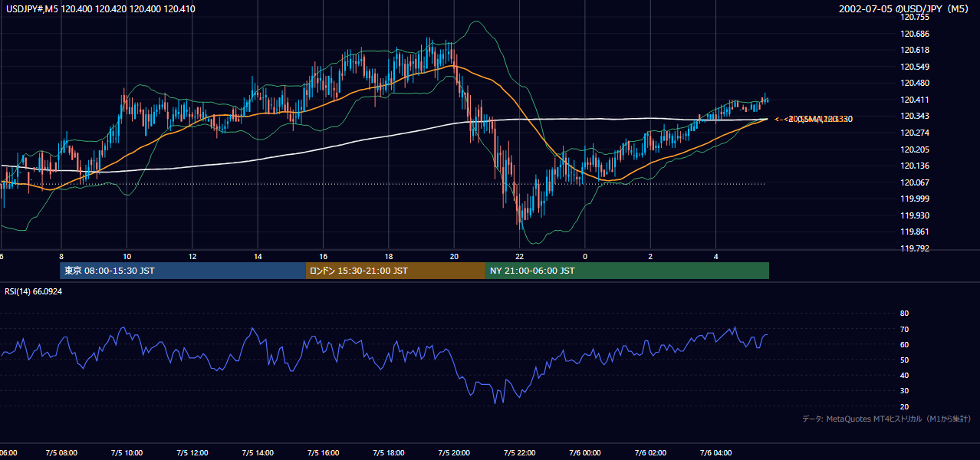Click the 7/5 14:00 bottom time label
This screenshot has width=980, height=460.
tap(258, 453)
